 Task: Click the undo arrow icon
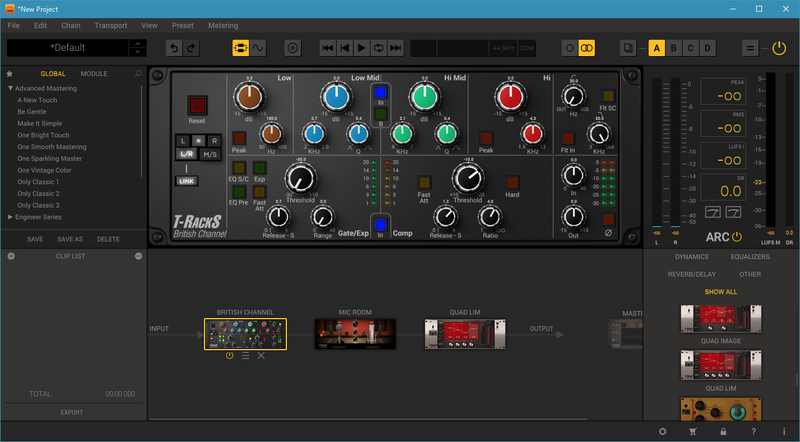(174, 48)
